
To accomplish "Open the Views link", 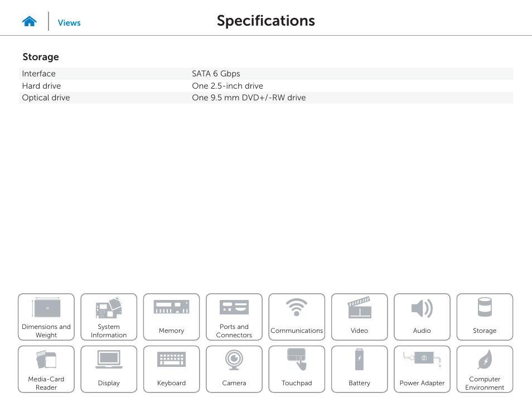I will [x=69, y=23].
